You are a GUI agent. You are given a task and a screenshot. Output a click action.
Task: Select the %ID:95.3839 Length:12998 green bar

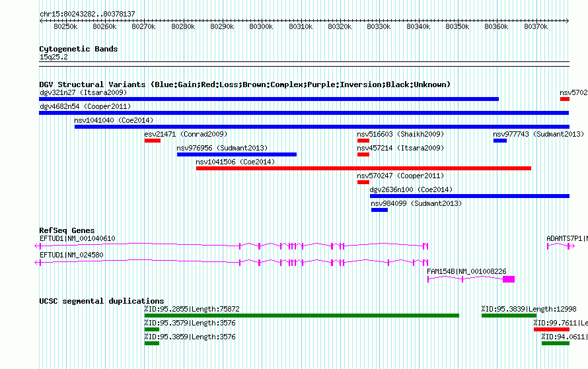pyautogui.click(x=509, y=316)
